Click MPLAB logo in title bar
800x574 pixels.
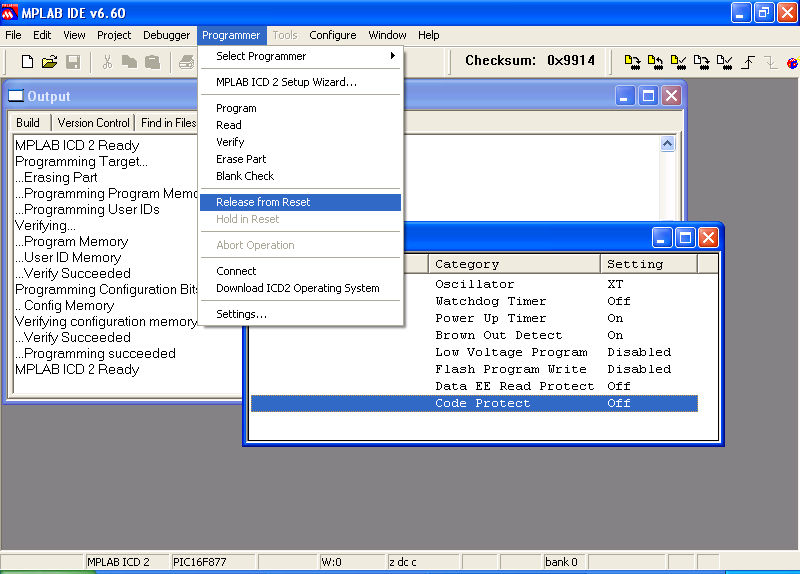(9, 13)
